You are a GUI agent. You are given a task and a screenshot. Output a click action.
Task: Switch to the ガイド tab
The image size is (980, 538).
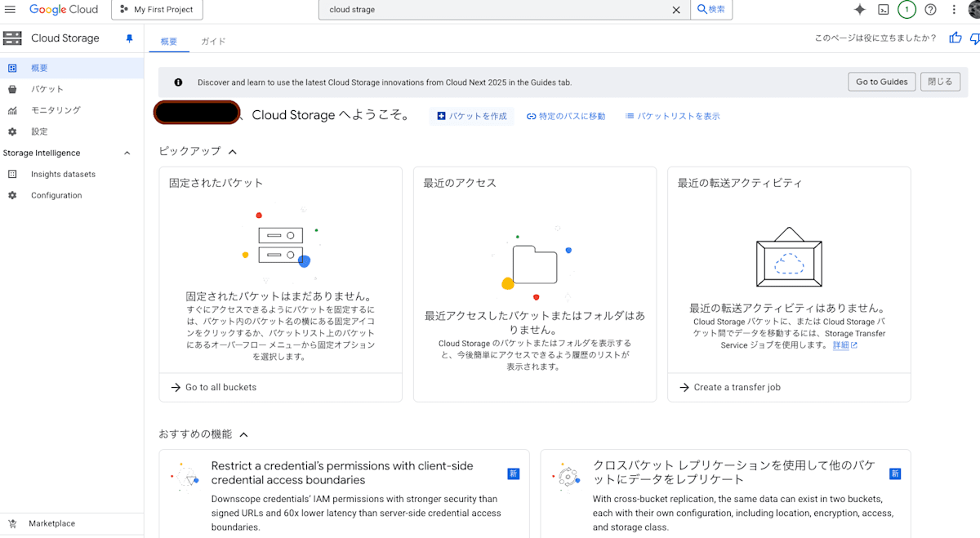click(x=213, y=41)
